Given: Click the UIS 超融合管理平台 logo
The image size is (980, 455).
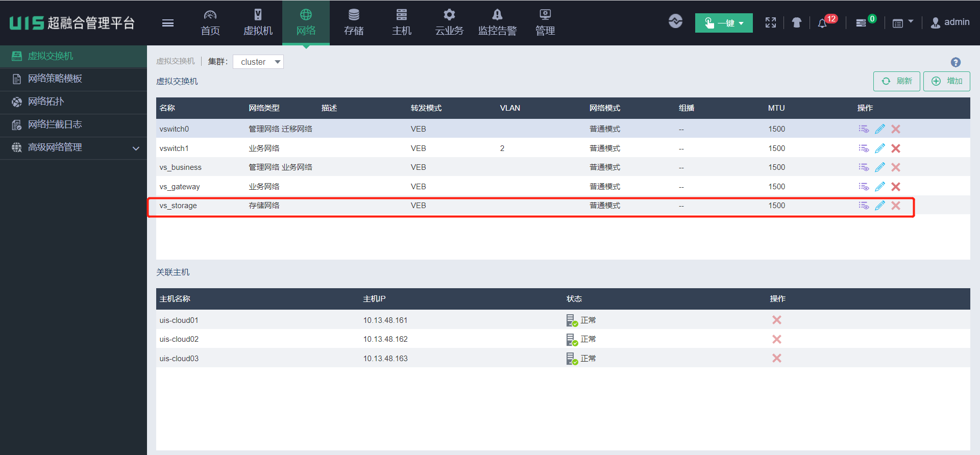Looking at the screenshot, I should (x=72, y=23).
